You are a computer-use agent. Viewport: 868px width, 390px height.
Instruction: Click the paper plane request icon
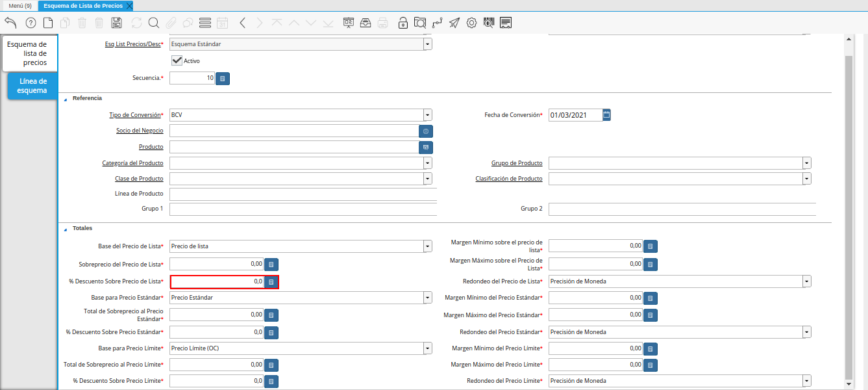454,23
